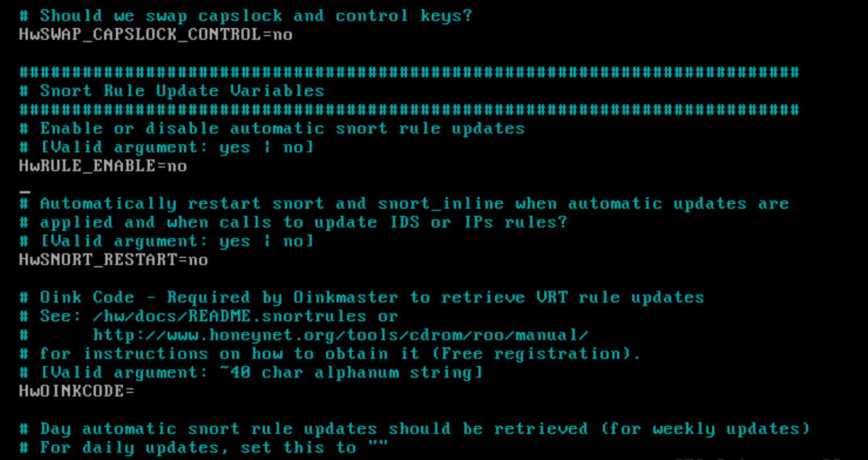Click the word Oinkmaster in the comment
Screen dimensions: 868x460
(x=346, y=297)
